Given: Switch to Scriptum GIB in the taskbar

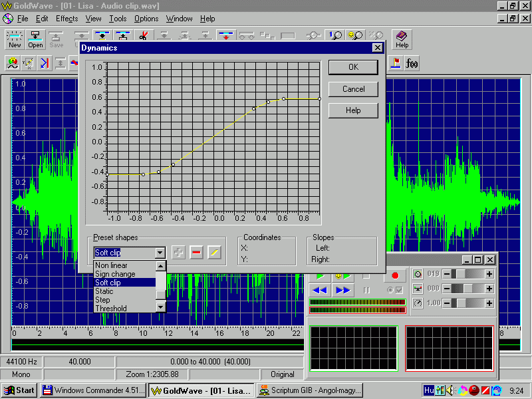Looking at the screenshot, I should [310, 390].
